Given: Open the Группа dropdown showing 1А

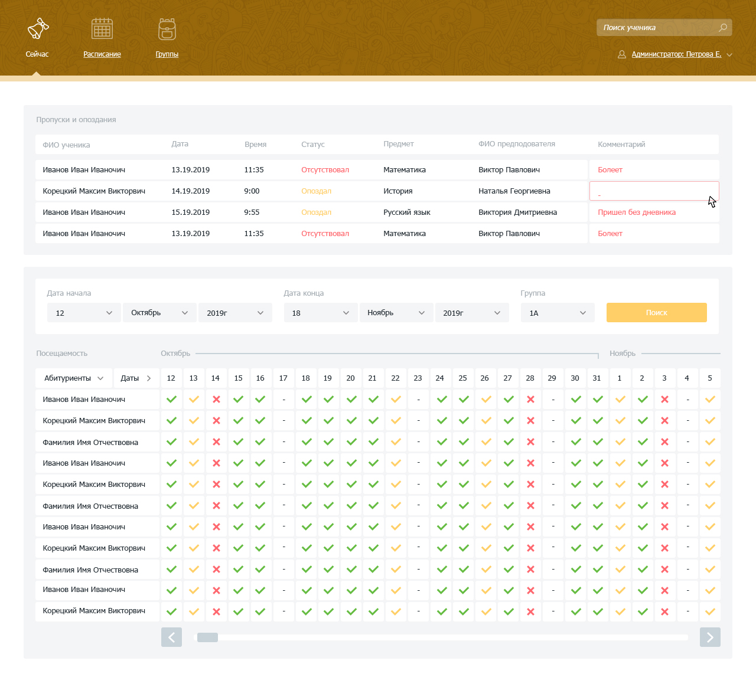Looking at the screenshot, I should coord(558,313).
